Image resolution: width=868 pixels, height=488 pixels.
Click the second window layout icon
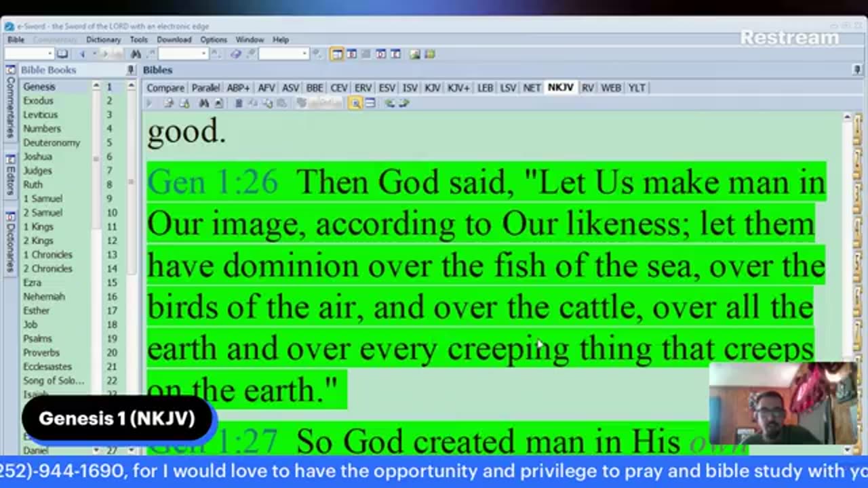click(x=351, y=54)
